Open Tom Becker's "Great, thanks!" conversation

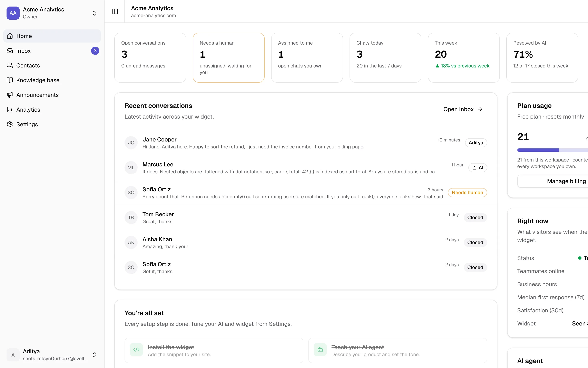(306, 217)
